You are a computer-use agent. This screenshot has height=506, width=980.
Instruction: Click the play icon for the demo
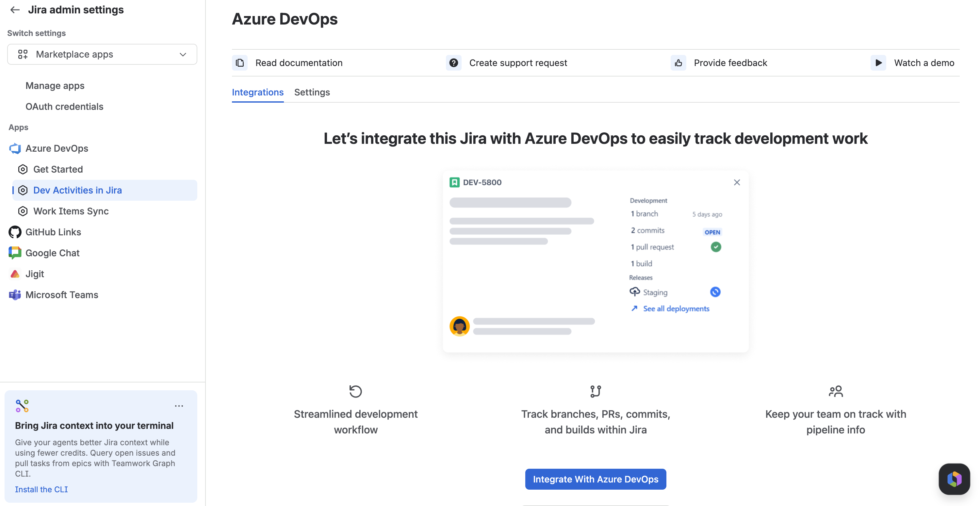pos(878,63)
